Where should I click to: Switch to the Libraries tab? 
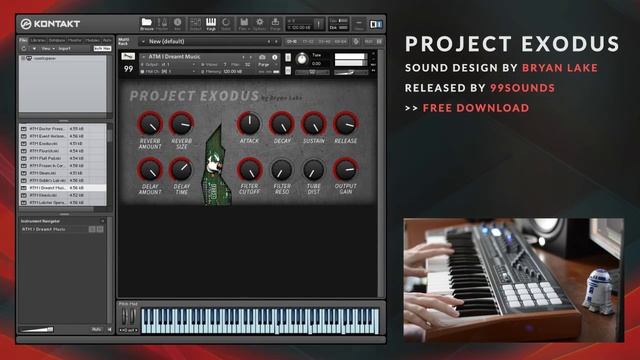tap(38, 40)
